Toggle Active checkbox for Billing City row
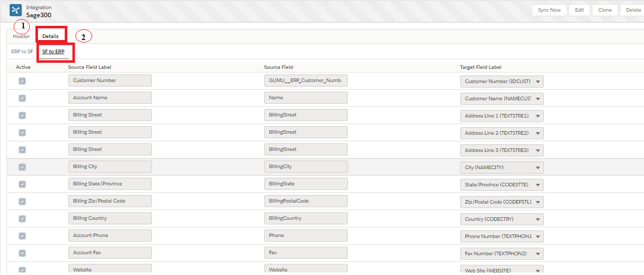644x275 pixels. click(x=22, y=167)
